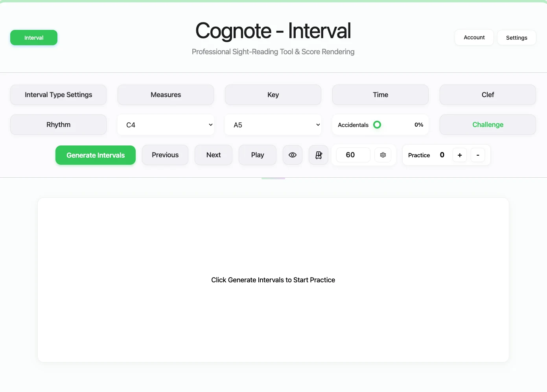The image size is (547, 392).
Task: Open Interval Type Settings panel
Action: tap(58, 95)
